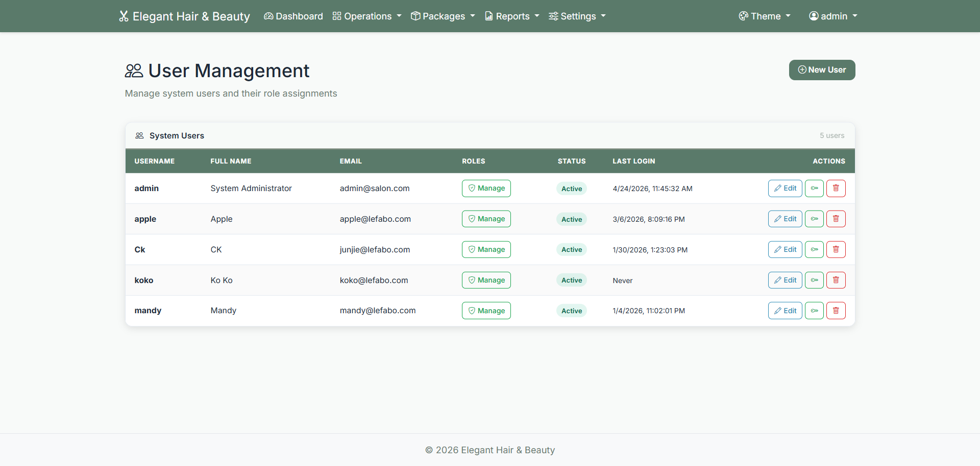This screenshot has height=466, width=980.
Task: Click the Active status badge for admin
Action: click(x=572, y=189)
